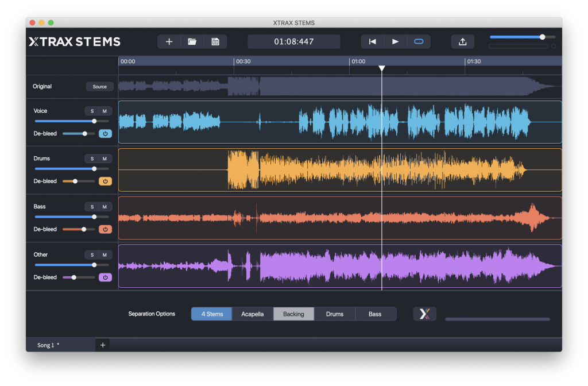Maximize the XTRAX STEMS window

click(51, 23)
